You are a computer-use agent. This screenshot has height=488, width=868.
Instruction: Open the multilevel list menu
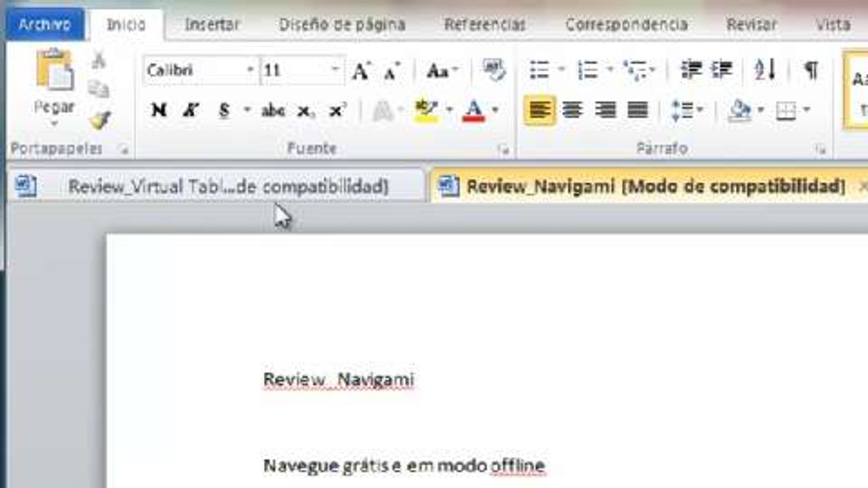click(639, 70)
